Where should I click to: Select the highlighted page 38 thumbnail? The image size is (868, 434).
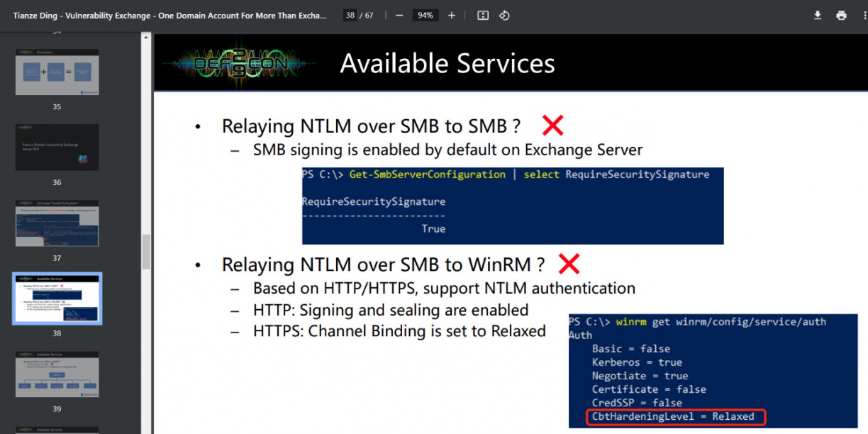(57, 299)
